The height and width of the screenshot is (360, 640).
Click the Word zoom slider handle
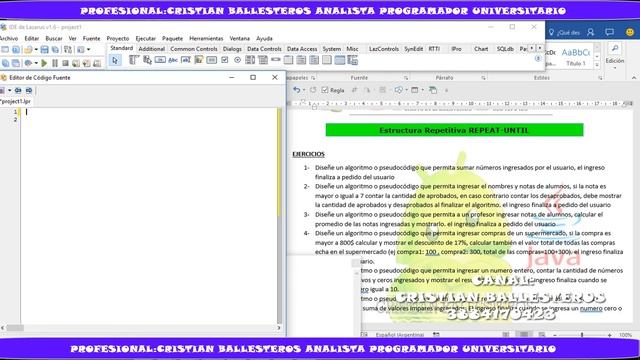coord(582,335)
